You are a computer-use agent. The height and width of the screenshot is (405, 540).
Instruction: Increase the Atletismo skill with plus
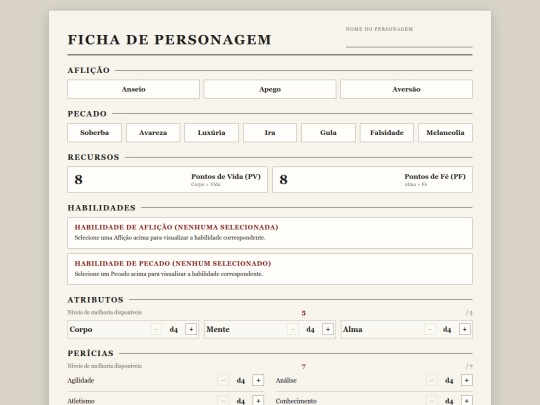pos(258,401)
